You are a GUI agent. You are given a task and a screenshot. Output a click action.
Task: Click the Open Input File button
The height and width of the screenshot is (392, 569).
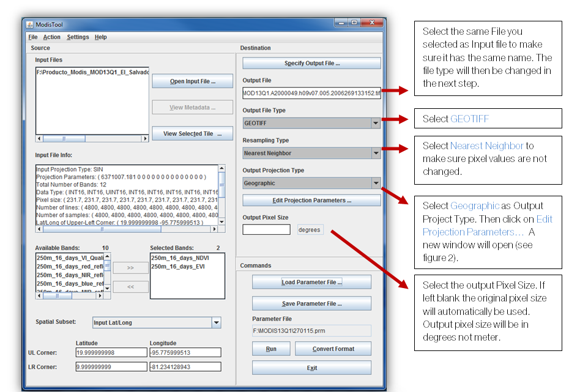pyautogui.click(x=192, y=81)
